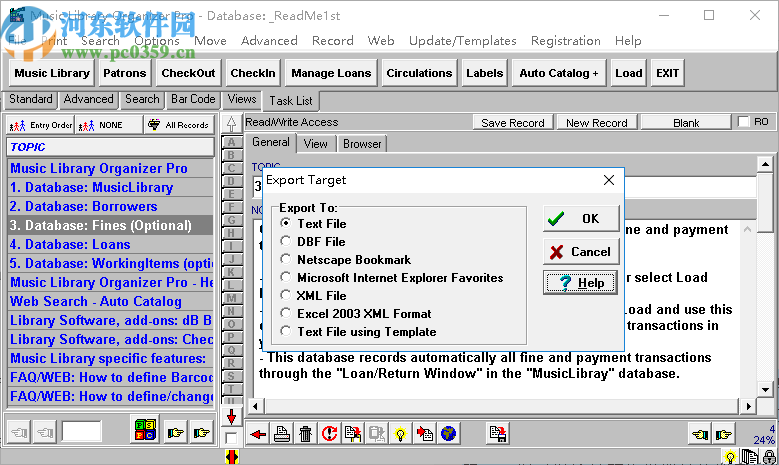Click the up arrow above alphabet index
Screen dimensions: 779x465
231,124
